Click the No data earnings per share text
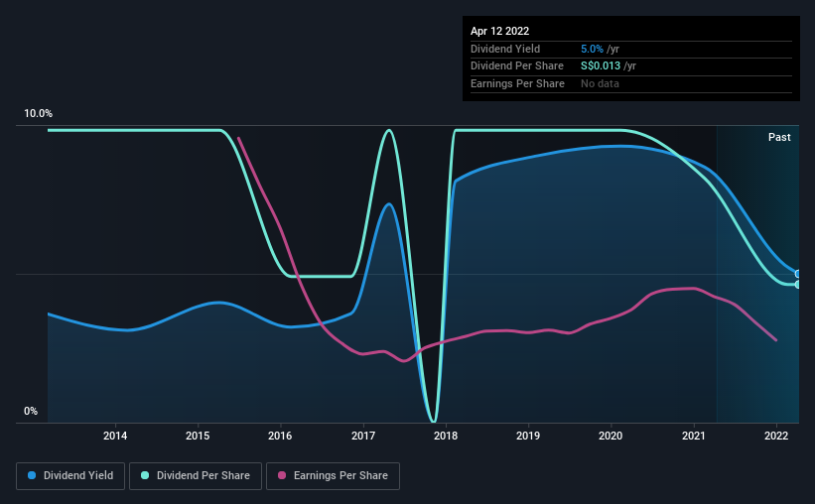 point(600,83)
